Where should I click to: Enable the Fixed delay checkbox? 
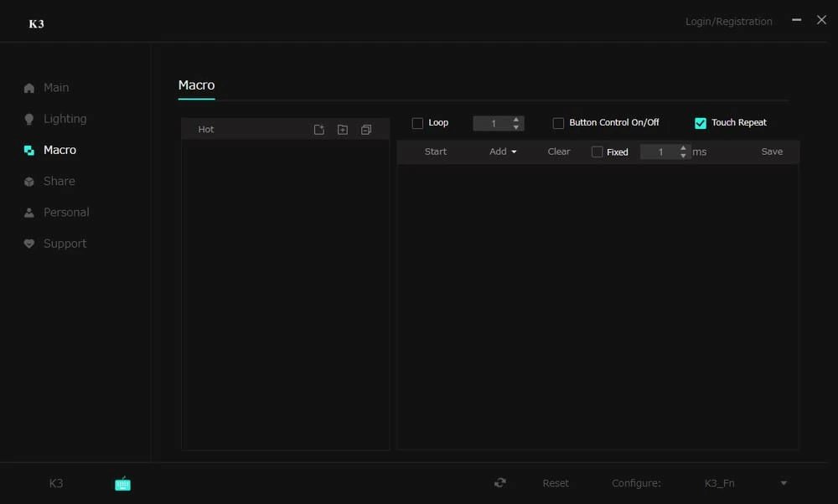coord(597,152)
